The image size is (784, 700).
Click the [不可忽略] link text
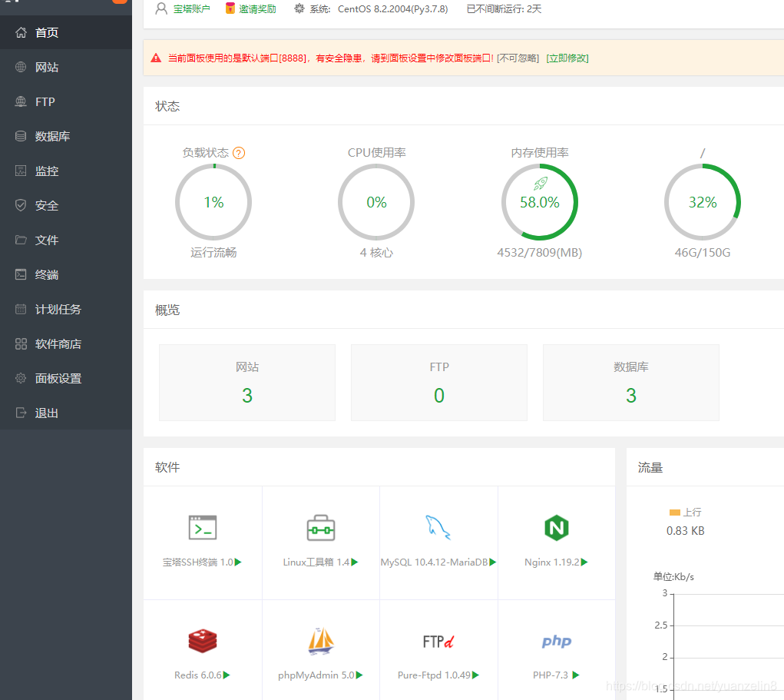pyautogui.click(x=518, y=58)
